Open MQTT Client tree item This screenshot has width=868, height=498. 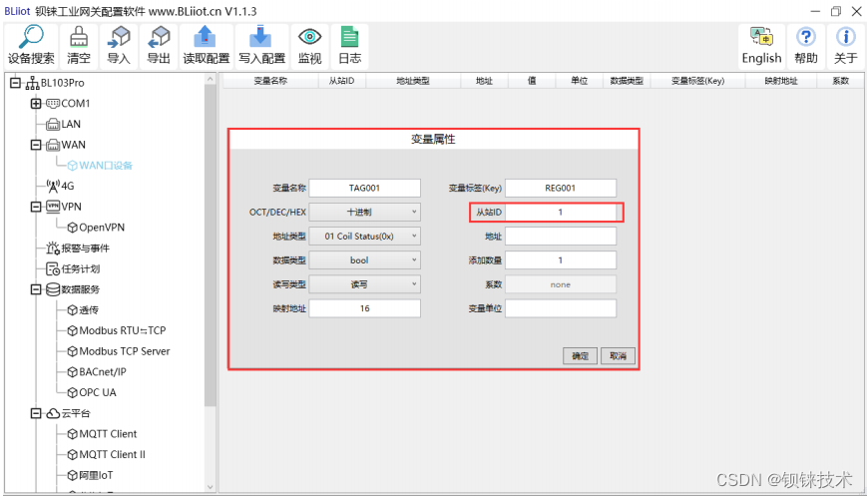coord(108,434)
